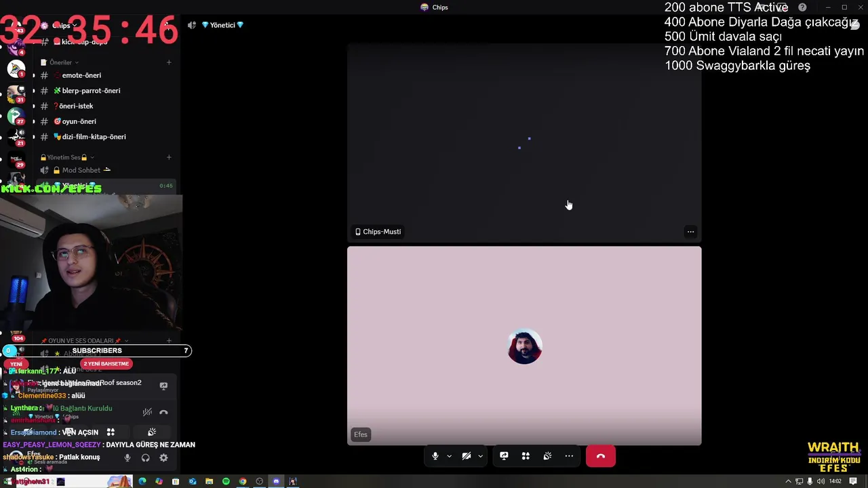
Task: Click the Efes participant avatar
Action: pos(525,346)
